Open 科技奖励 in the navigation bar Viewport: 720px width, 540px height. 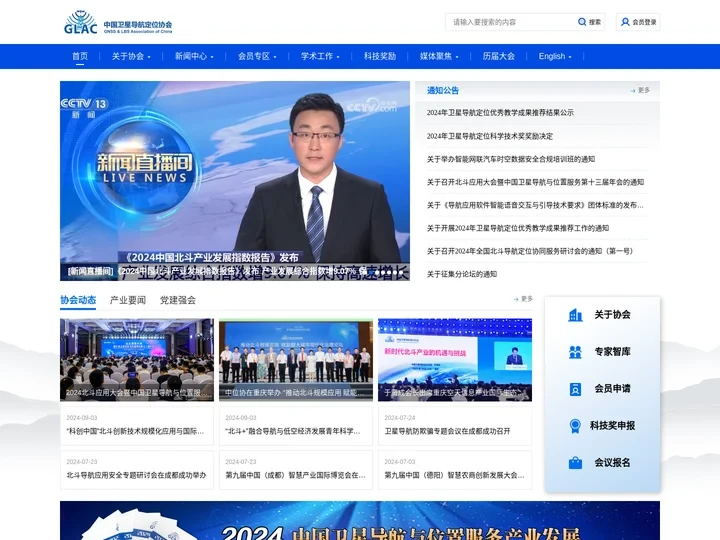click(380, 56)
